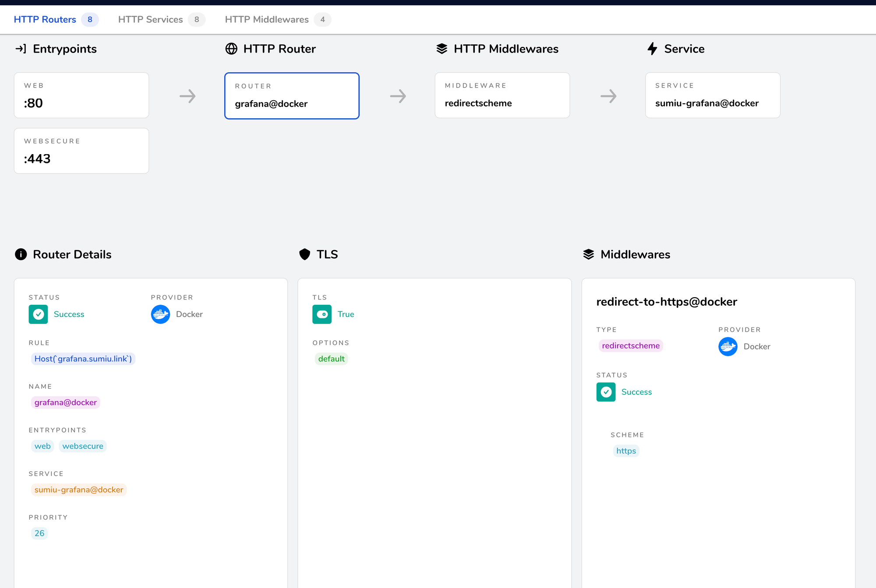Click the TLS True toggle indicator
Image resolution: width=876 pixels, height=588 pixels.
pos(322,314)
